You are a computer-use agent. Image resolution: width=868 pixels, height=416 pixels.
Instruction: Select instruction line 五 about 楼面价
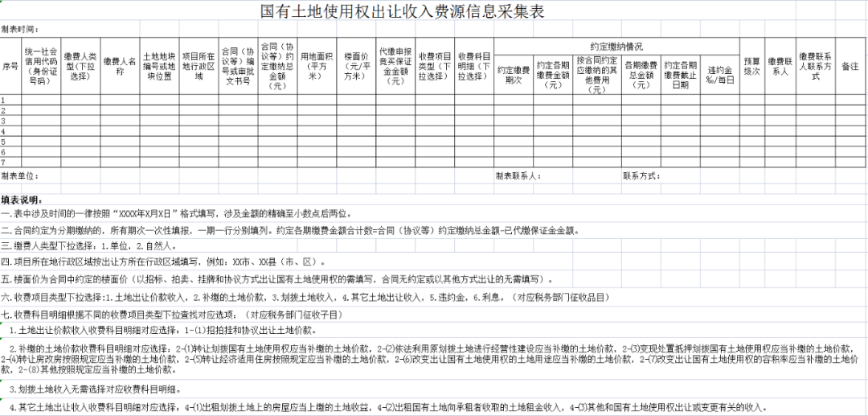pos(276,278)
